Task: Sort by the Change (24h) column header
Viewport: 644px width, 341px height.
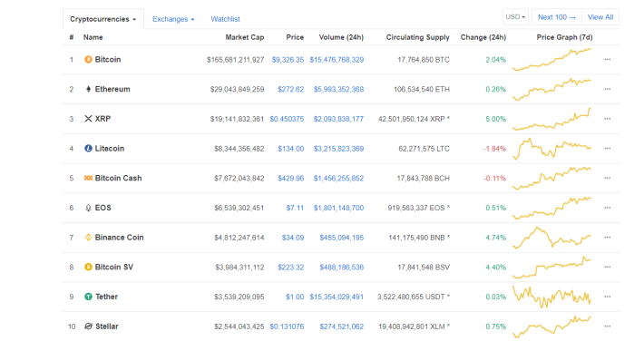Action: click(483, 37)
